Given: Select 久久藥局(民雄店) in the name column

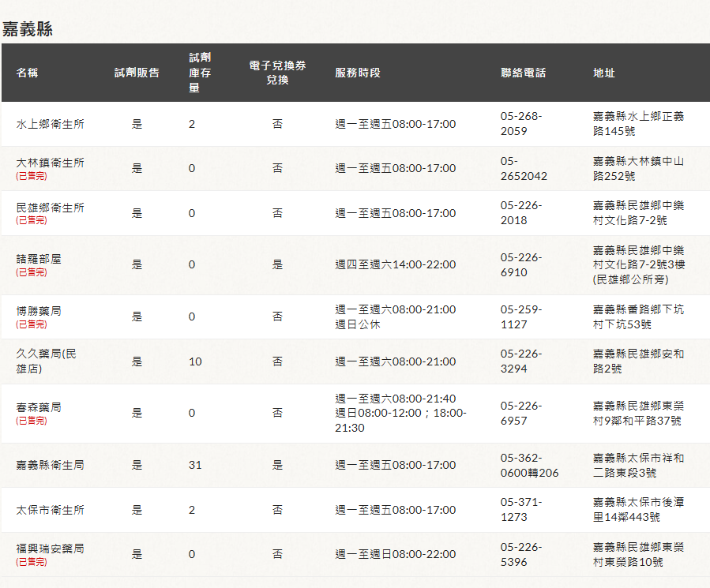Looking at the screenshot, I should click(x=47, y=361).
